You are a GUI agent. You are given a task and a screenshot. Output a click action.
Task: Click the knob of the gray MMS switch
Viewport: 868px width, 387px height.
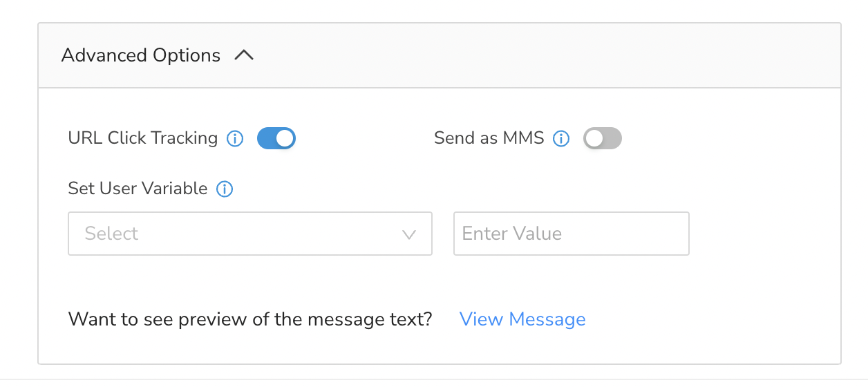(x=594, y=139)
